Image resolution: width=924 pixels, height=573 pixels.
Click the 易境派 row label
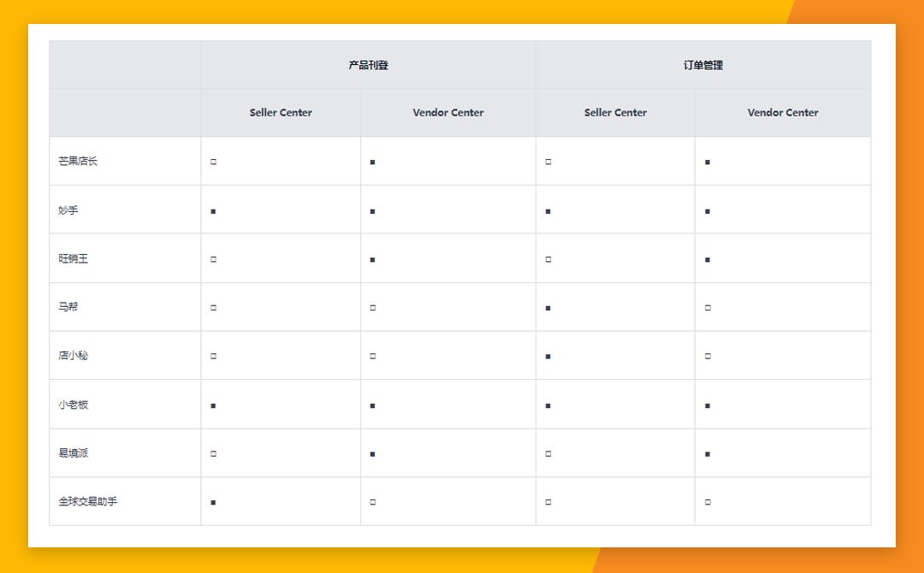point(73,453)
